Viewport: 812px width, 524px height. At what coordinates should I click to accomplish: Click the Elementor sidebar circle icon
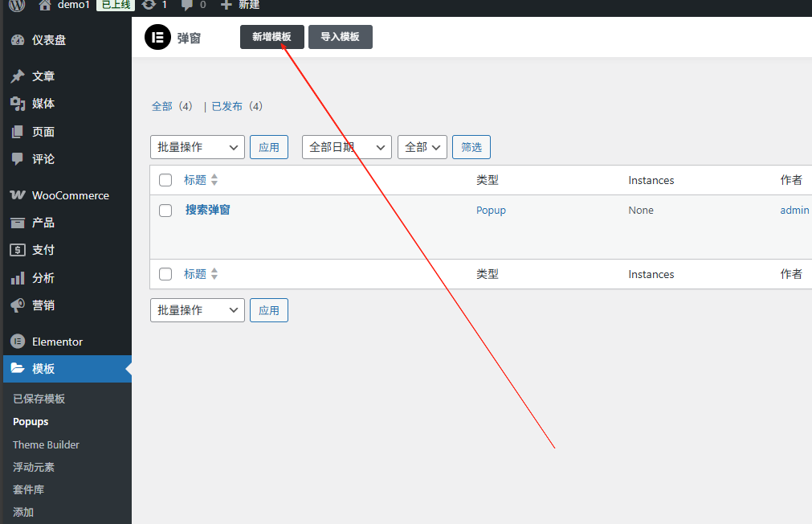(x=18, y=342)
